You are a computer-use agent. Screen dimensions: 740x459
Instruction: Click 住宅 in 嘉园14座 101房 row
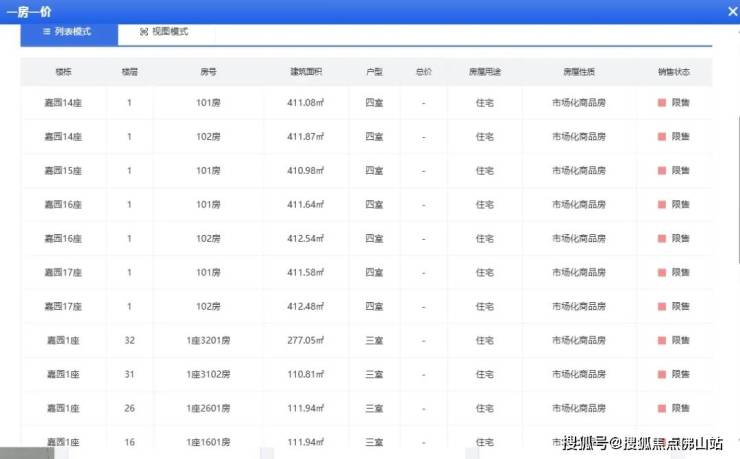(485, 102)
